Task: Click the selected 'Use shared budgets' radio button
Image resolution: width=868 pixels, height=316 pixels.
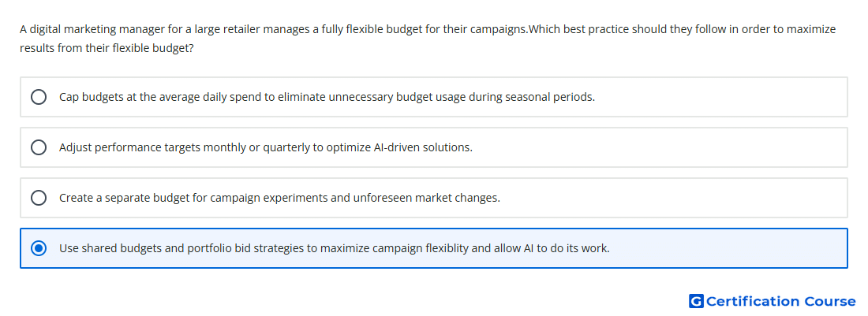Action: click(39, 248)
